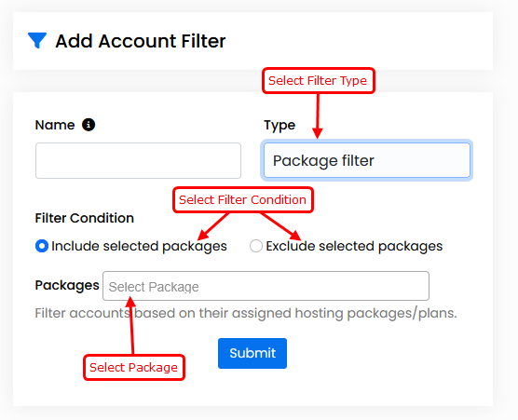Click the Filter Condition section label
The height and width of the screenshot is (420, 518).
(85, 218)
